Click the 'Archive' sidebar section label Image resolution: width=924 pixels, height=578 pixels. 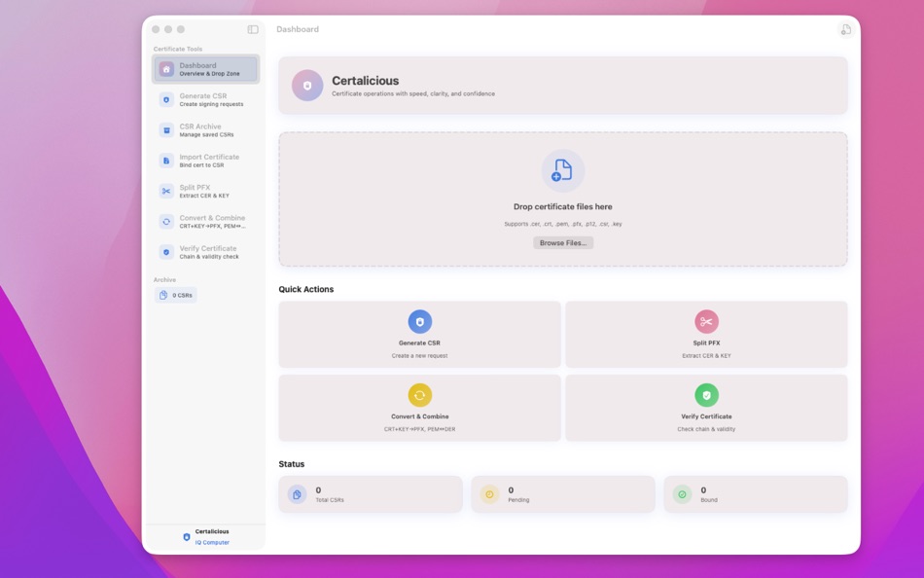[164, 279]
